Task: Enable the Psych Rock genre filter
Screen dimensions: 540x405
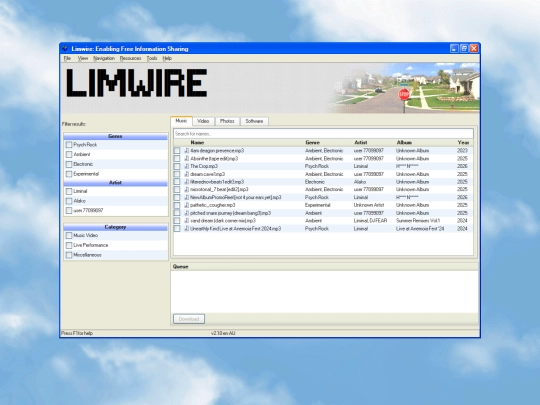Action: pos(69,145)
